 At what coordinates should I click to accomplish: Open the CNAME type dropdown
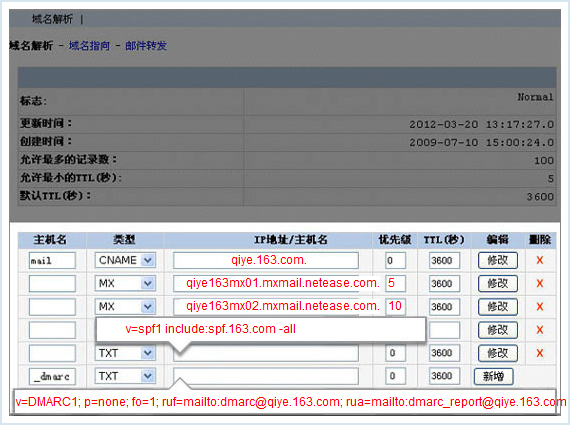click(x=148, y=260)
